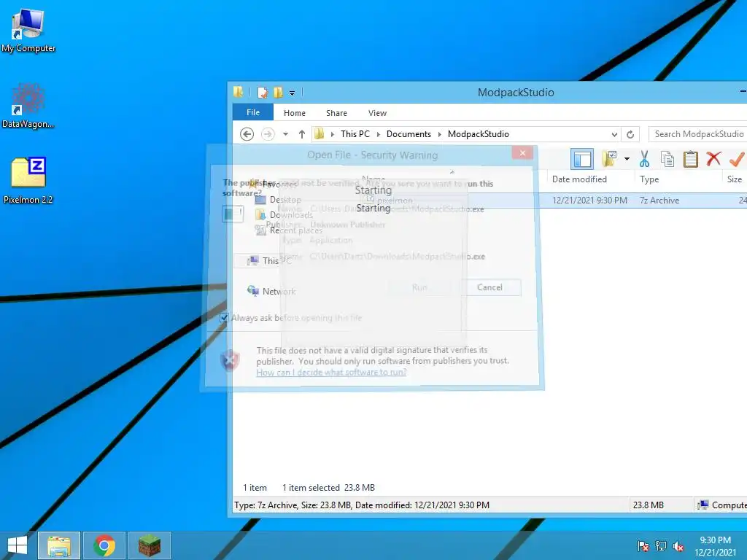The image size is (747, 560).
Task: Click the Search ModpackStudio field
Action: (698, 134)
